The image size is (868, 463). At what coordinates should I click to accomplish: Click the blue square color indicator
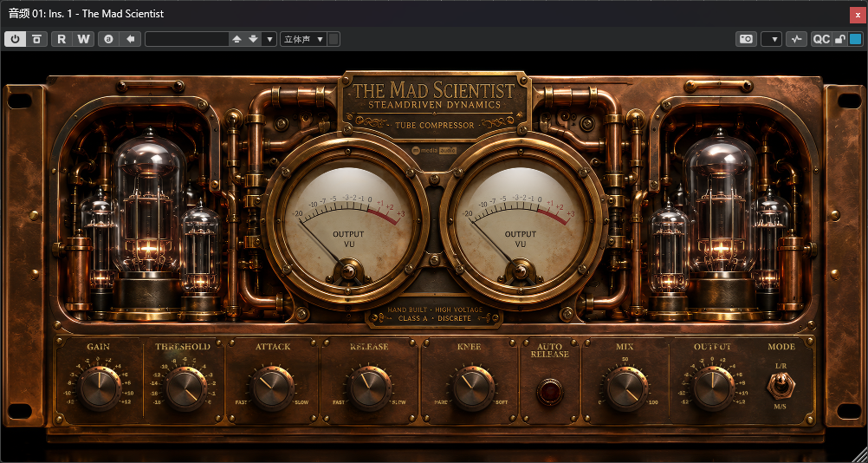856,39
